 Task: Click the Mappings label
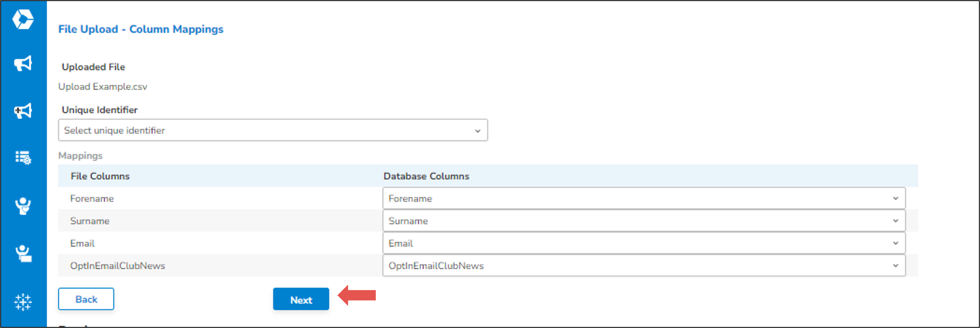click(80, 156)
